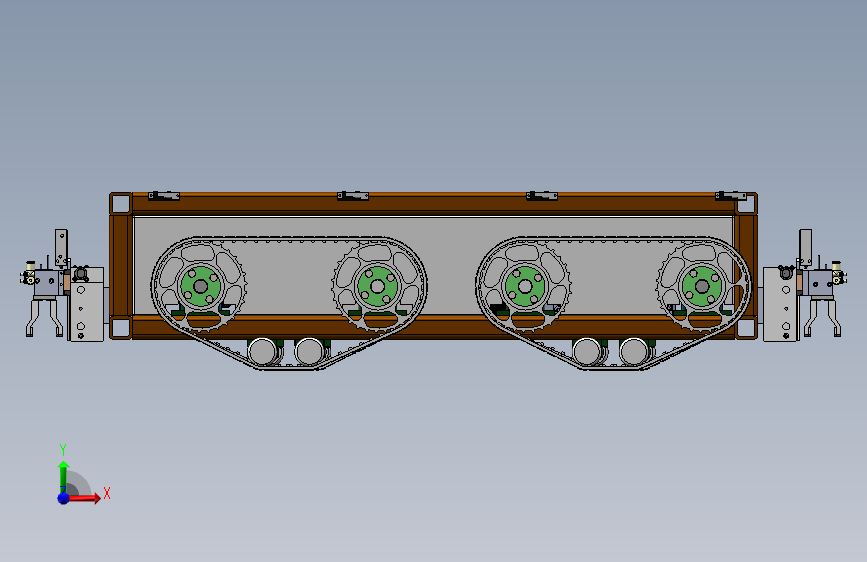This screenshot has width=867, height=562.
Task: Select the upright gray bracket above right gripper
Action: pos(806,247)
